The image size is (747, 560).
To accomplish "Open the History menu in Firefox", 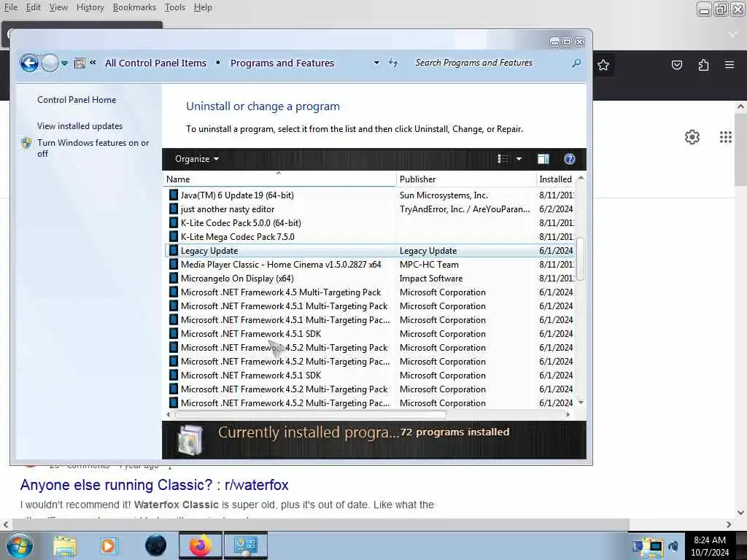I will click(x=90, y=7).
